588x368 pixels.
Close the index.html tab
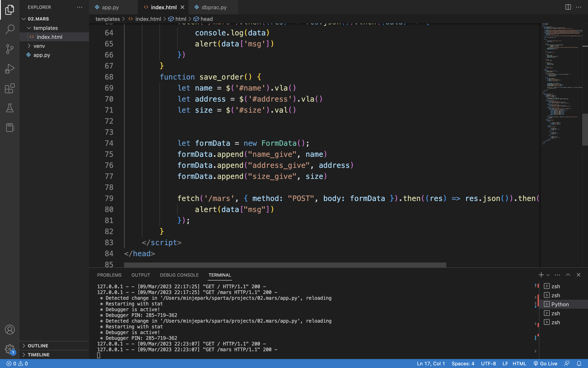183,7
